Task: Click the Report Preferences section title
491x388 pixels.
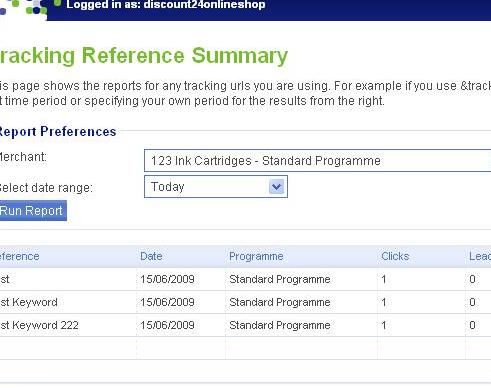Action: [x=58, y=131]
